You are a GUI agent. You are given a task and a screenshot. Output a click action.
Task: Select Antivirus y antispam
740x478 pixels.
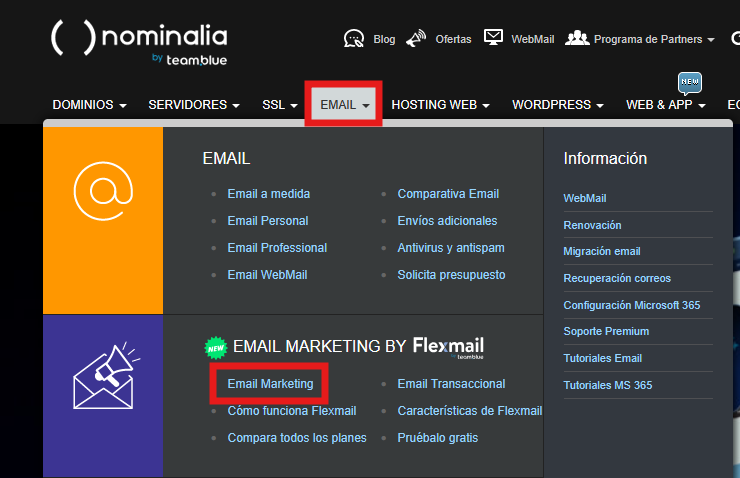pos(451,248)
